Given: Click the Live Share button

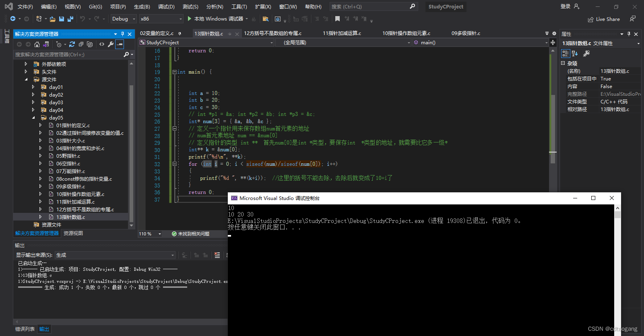Looking at the screenshot, I should click(x=604, y=19).
